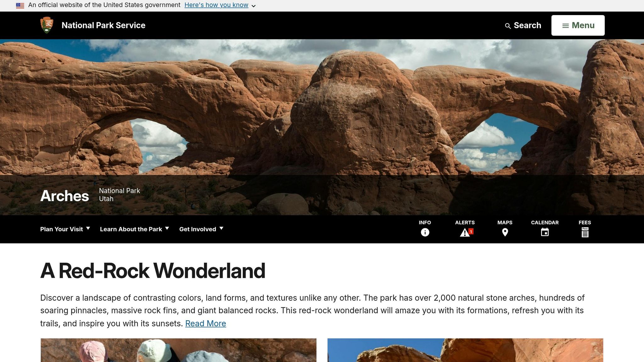
Task: Click the red alert count badge
Action: 471,232
